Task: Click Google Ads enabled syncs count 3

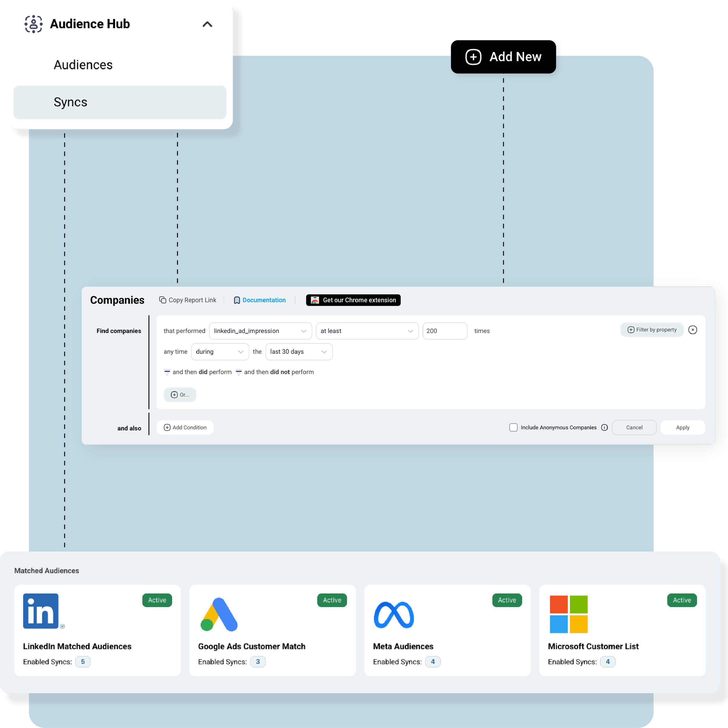Action: tap(258, 662)
